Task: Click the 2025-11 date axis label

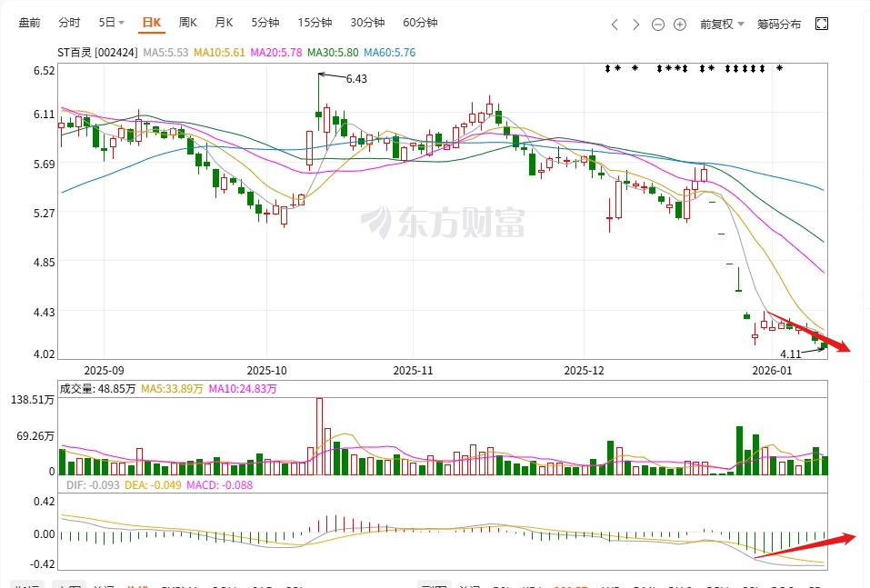Action: click(414, 371)
